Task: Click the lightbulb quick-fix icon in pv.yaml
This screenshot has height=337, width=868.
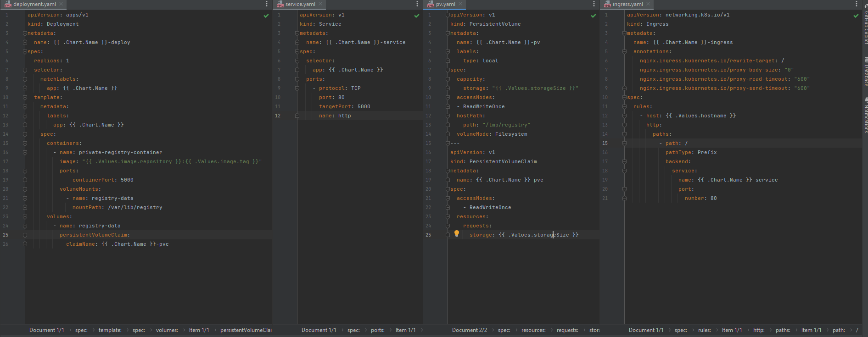Action: pos(457,233)
